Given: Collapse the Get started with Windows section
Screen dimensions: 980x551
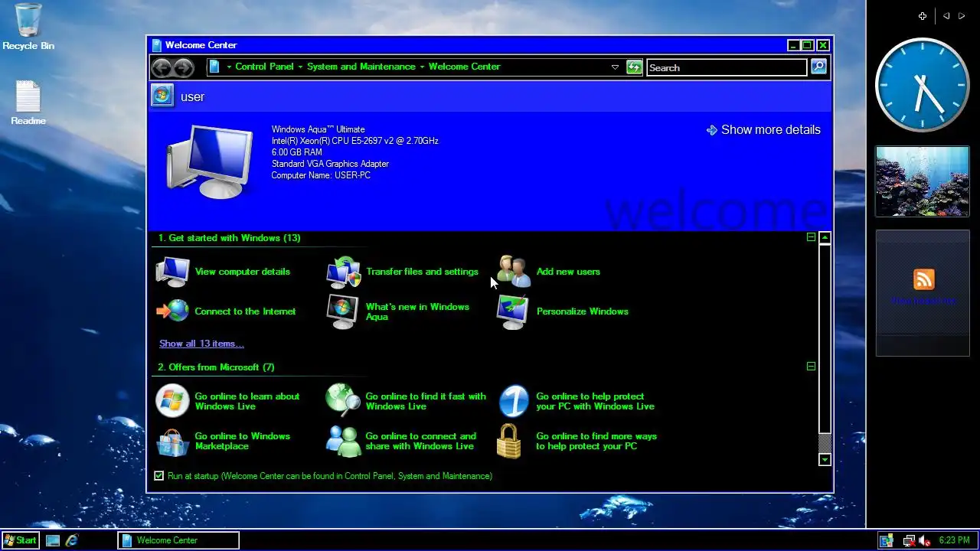Looking at the screenshot, I should (811, 237).
